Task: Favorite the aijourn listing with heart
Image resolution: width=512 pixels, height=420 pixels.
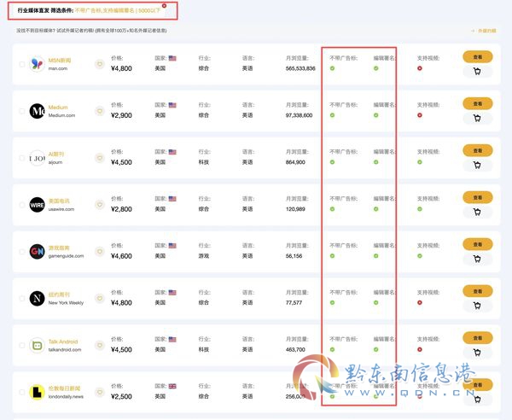Action: click(100, 158)
